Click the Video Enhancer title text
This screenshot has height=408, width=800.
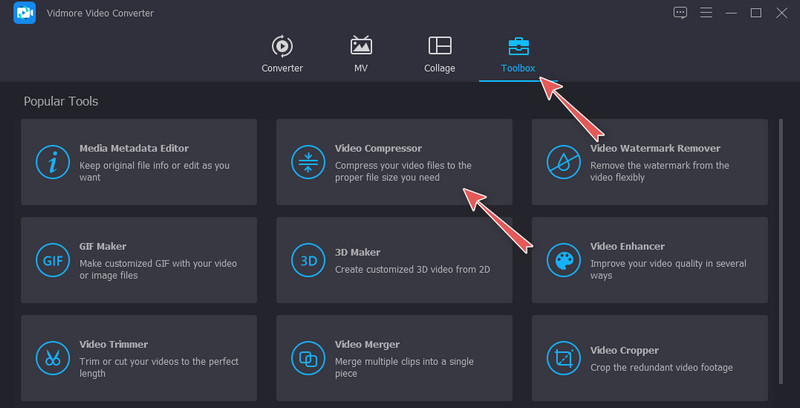tap(627, 246)
